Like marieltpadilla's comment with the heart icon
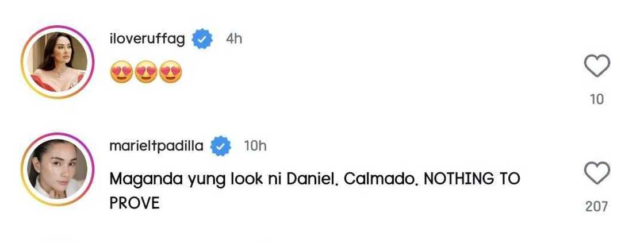 click(x=597, y=173)
